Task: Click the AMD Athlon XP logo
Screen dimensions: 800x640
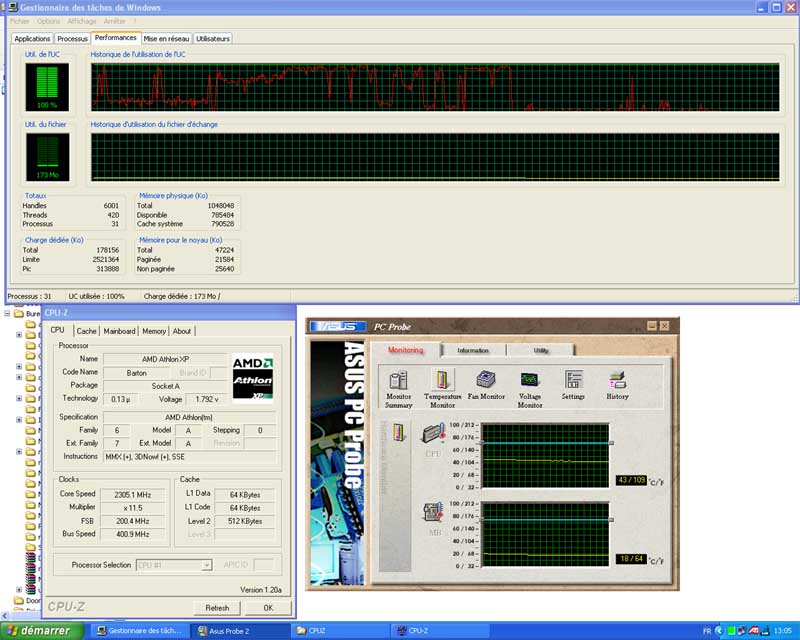Action: (x=253, y=378)
